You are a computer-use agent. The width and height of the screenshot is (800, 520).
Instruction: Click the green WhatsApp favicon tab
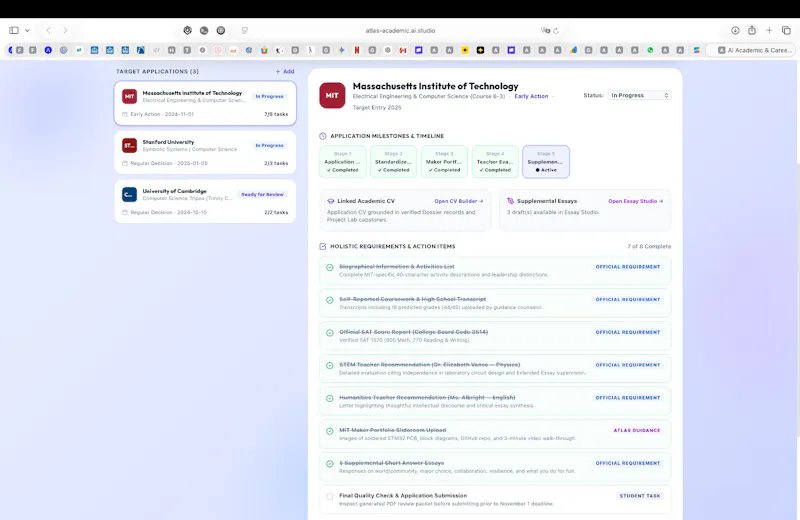click(x=650, y=50)
